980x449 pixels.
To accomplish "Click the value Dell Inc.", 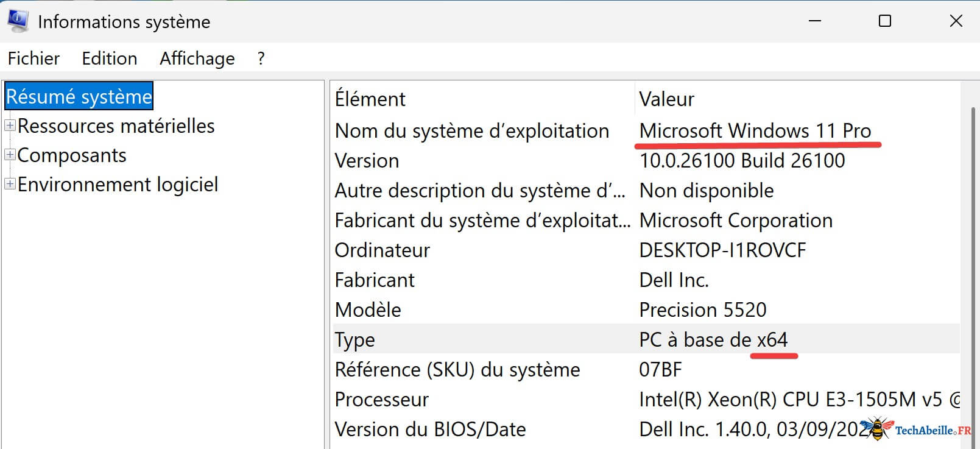I will [674, 280].
